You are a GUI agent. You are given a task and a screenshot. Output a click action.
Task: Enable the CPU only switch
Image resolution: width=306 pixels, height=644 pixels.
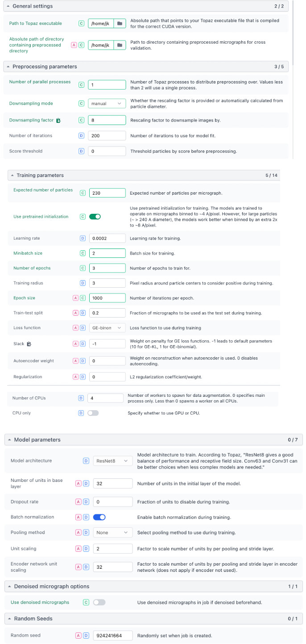coord(93,413)
